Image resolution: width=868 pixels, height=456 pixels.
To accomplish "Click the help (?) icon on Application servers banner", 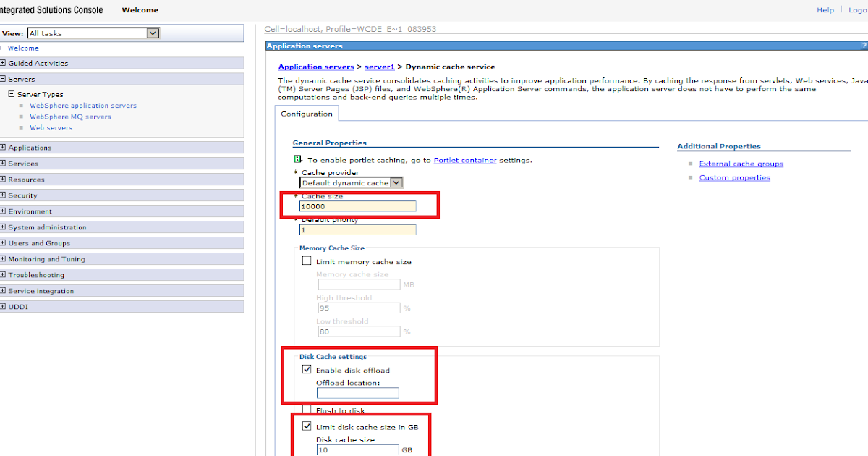I will point(864,46).
